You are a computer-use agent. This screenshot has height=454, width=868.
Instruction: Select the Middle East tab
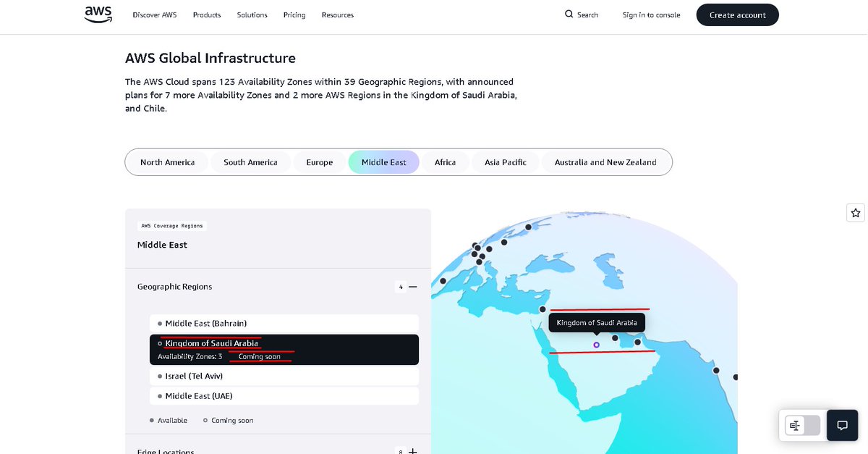click(384, 162)
